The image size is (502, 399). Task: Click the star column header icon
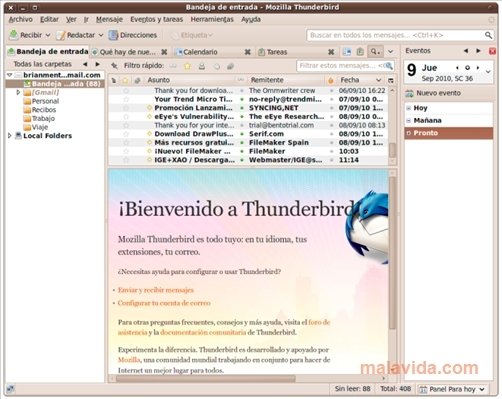(125, 80)
